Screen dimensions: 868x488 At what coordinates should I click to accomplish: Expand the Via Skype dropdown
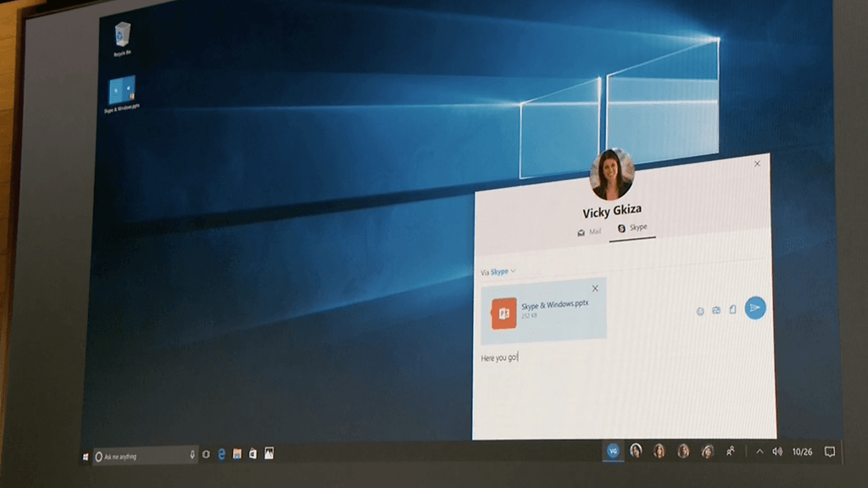click(498, 272)
